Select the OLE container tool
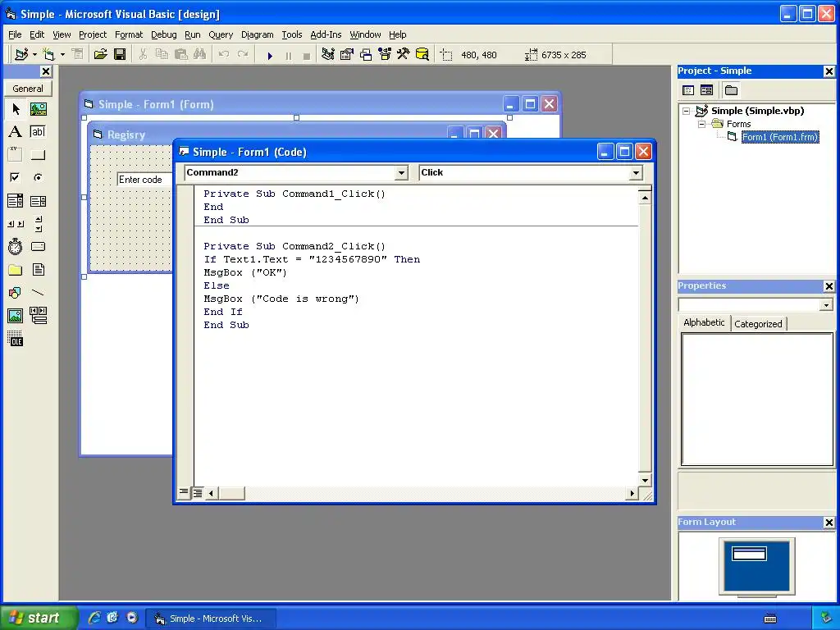This screenshot has width=840, height=630. pos(16,339)
